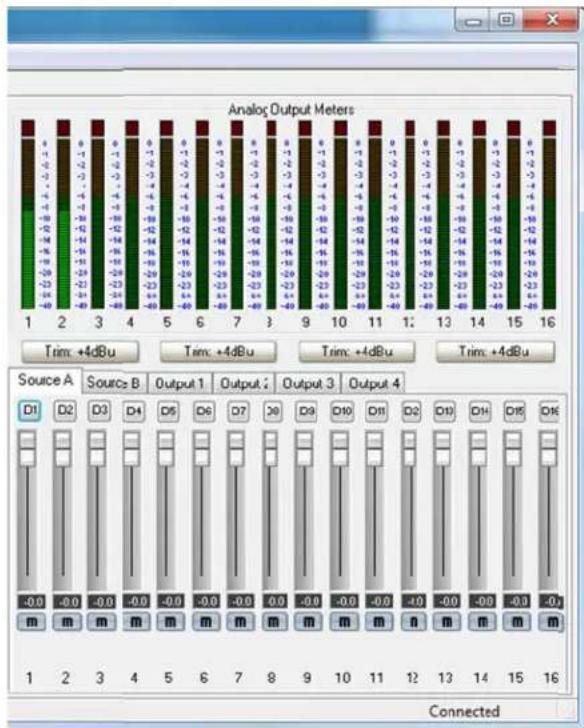Mute channel 3
584x728 pixels.
pos(101,622)
